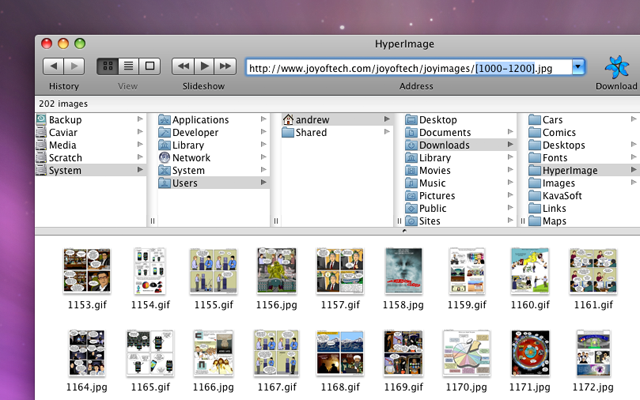
Task: Skip to next slideshow image
Action: point(227,66)
